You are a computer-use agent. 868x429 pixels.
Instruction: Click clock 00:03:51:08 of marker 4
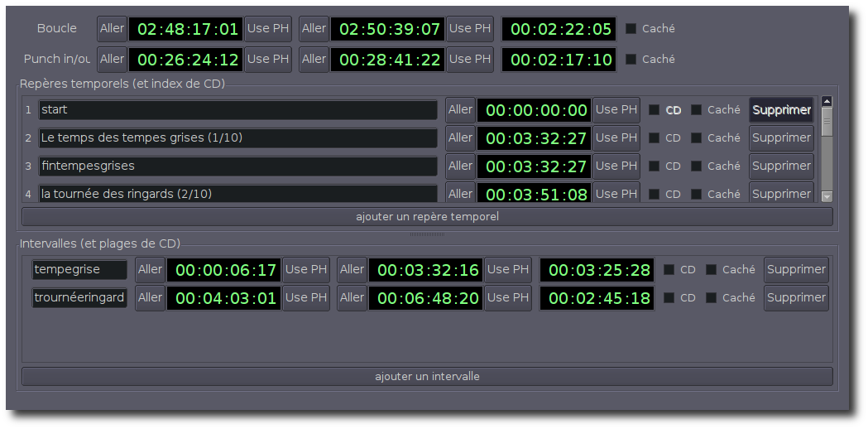point(535,194)
